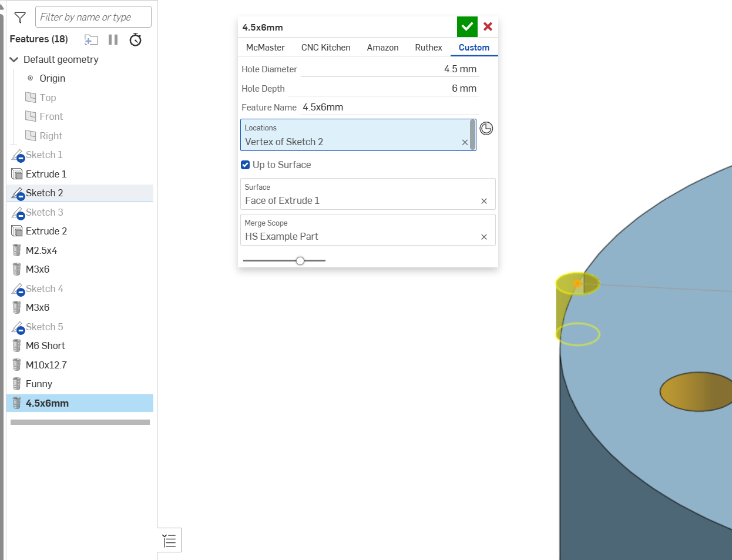Click the Front plane icon
This screenshot has height=560, width=732.
point(31,116)
